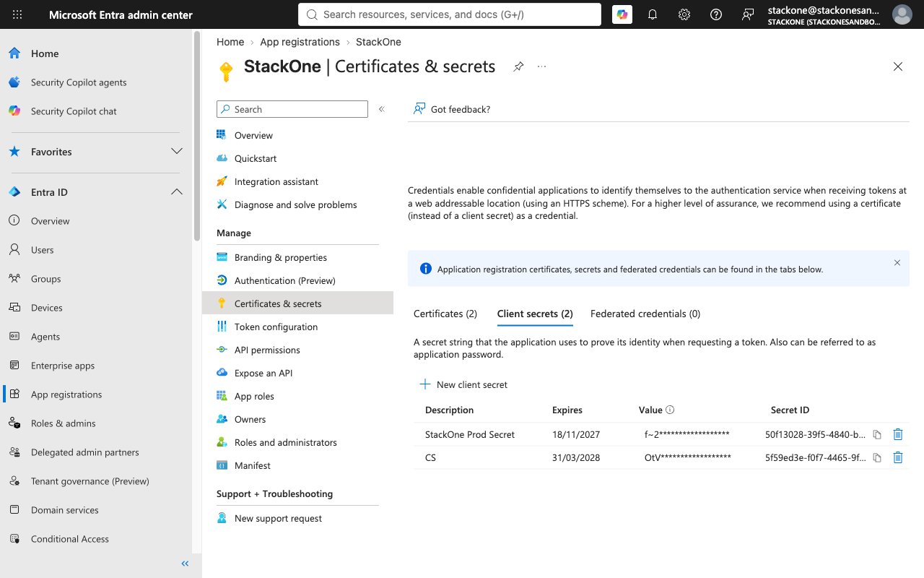Open portal settings gear
Image resolution: width=924 pixels, height=578 pixels.
684,14
